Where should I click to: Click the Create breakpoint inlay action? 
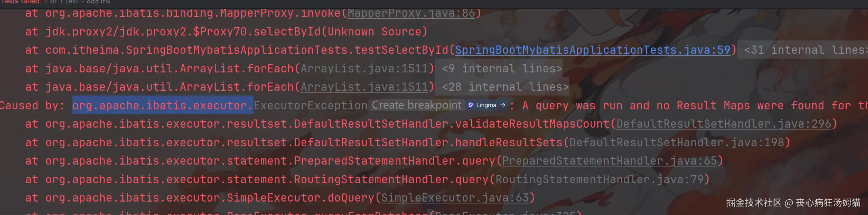(x=416, y=105)
